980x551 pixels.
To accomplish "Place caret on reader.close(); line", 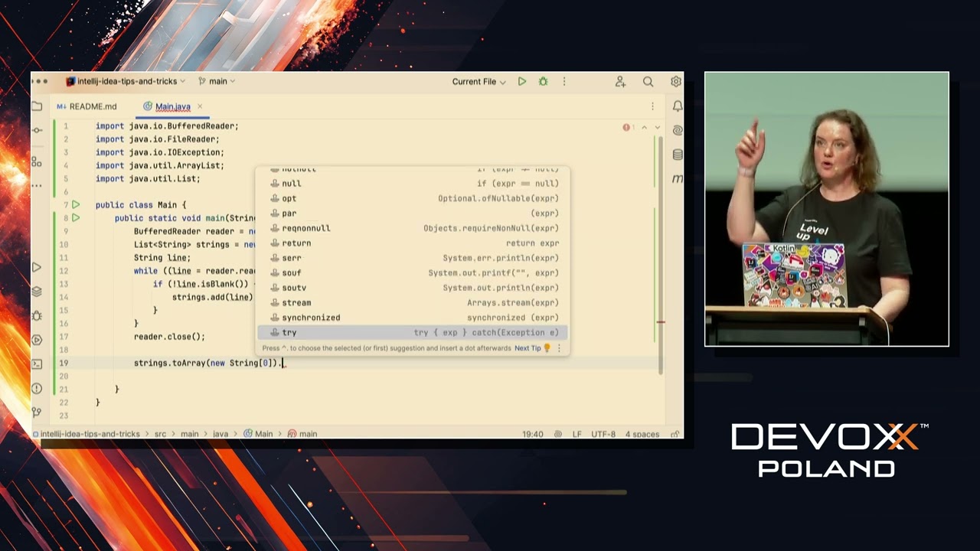I will [x=169, y=337].
